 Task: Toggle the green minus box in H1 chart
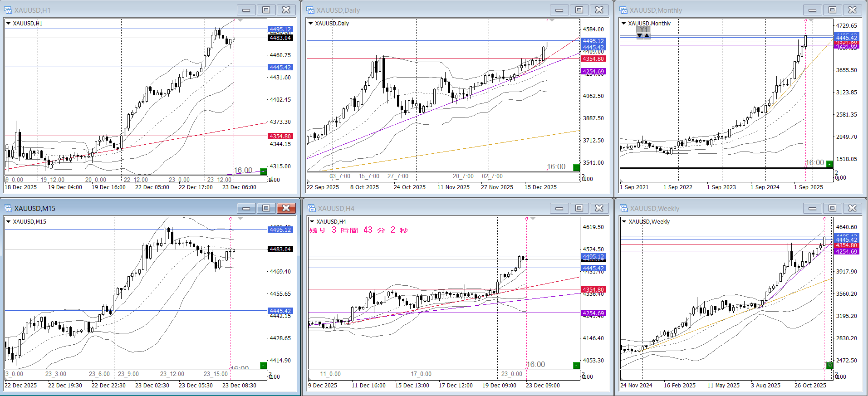(263, 171)
